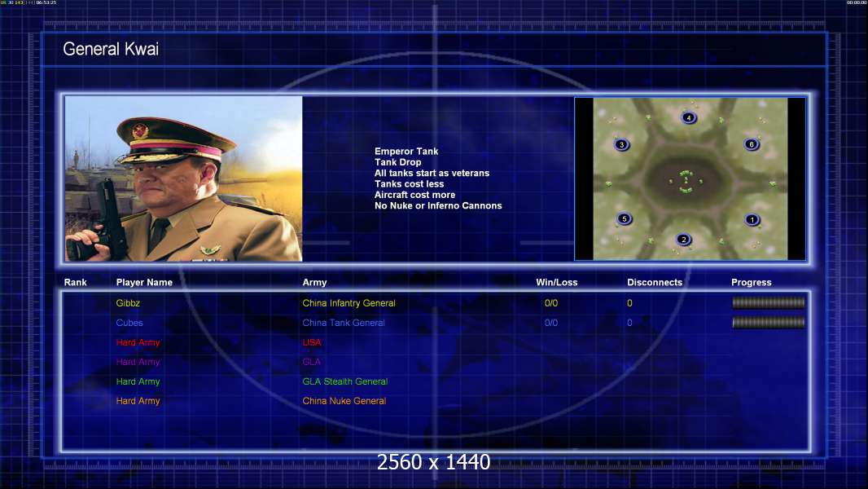Click the Rank column header
868x489 pixels.
click(75, 283)
